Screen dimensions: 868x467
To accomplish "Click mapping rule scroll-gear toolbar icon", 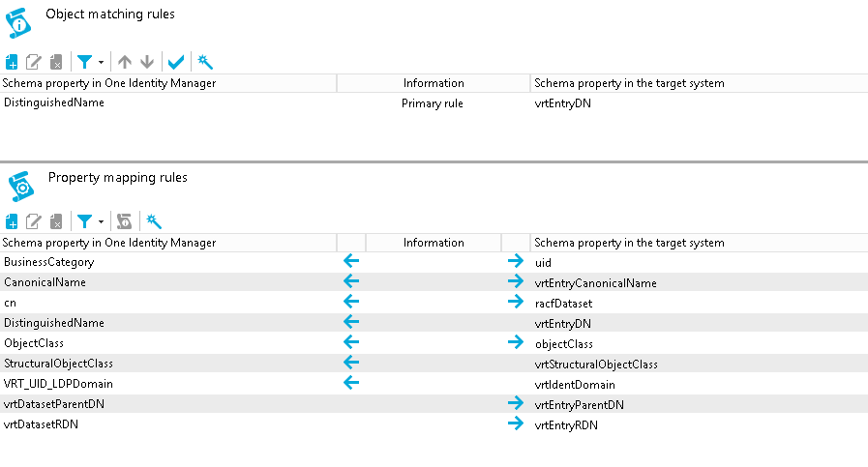I will 125,221.
